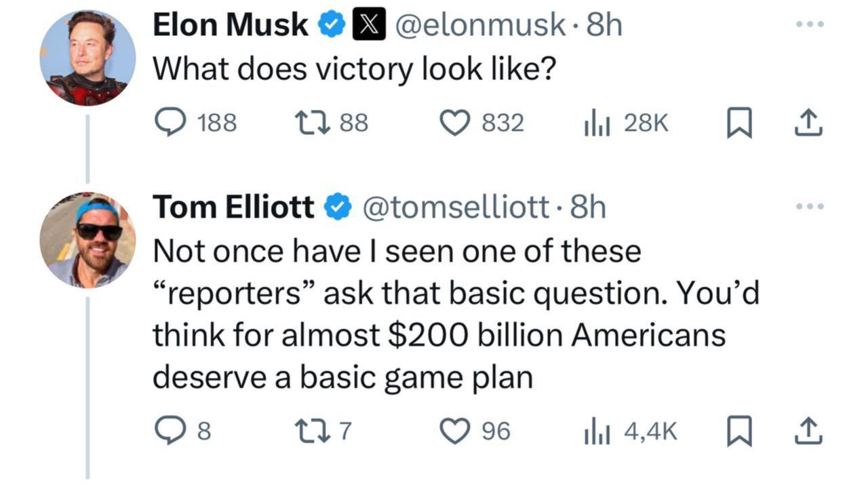This screenshot has width=868, height=487.
Task: Like Elon Musk's tweet
Action: pos(455,123)
